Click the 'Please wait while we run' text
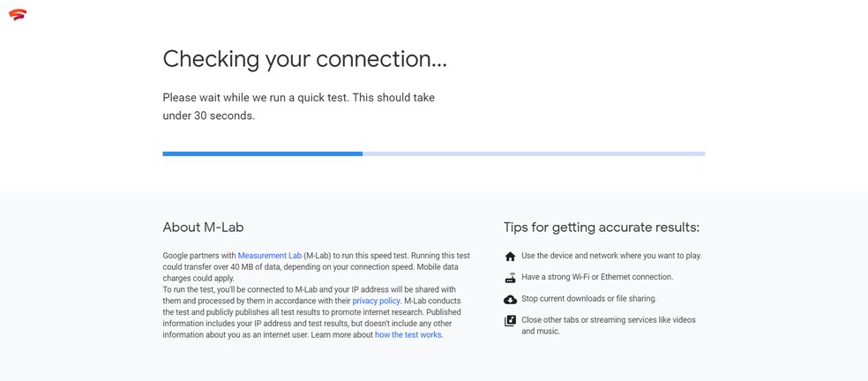868x381 pixels. click(x=298, y=98)
